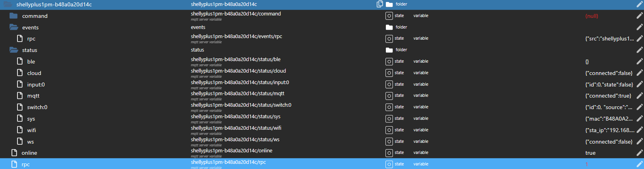Click the file icon beside sys item
Image resolution: width=644 pixels, height=169 pixels.
[x=20, y=118]
